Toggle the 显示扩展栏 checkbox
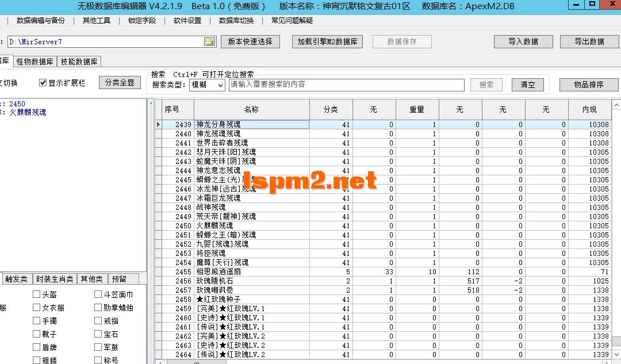Image resolution: width=621 pixels, height=364 pixels. click(x=44, y=82)
